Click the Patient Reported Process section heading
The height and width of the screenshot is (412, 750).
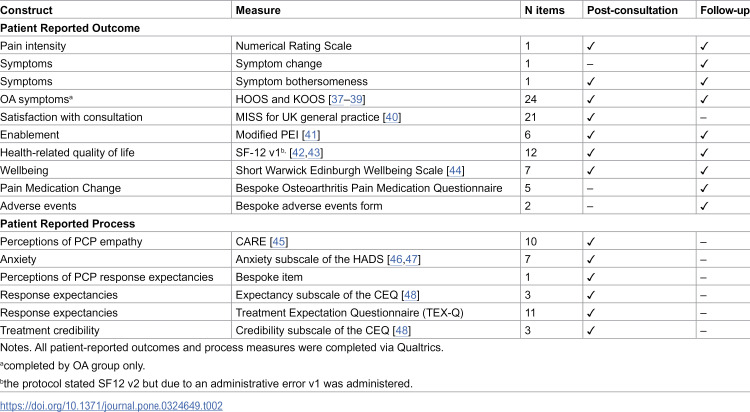[x=67, y=223]
